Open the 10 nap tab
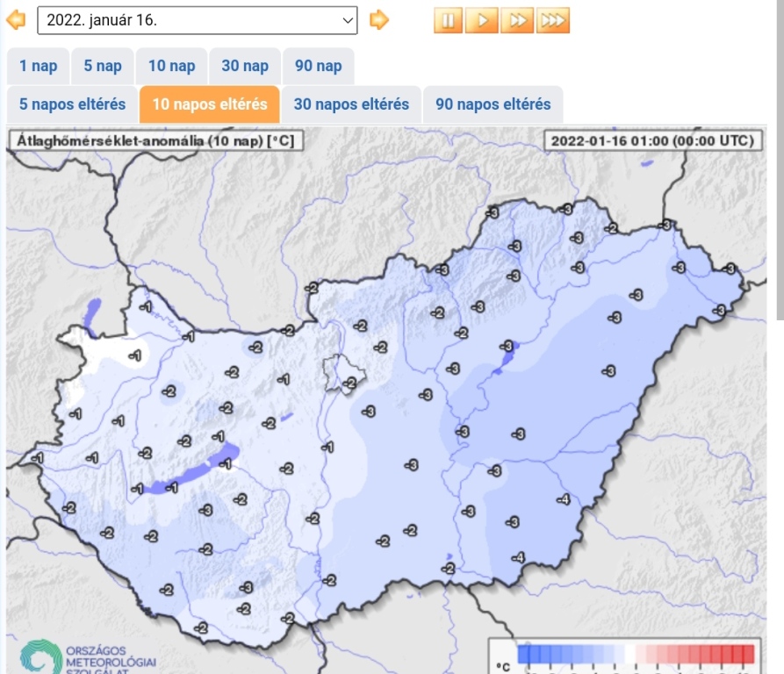Image resolution: width=784 pixels, height=674 pixels. pyautogui.click(x=171, y=67)
